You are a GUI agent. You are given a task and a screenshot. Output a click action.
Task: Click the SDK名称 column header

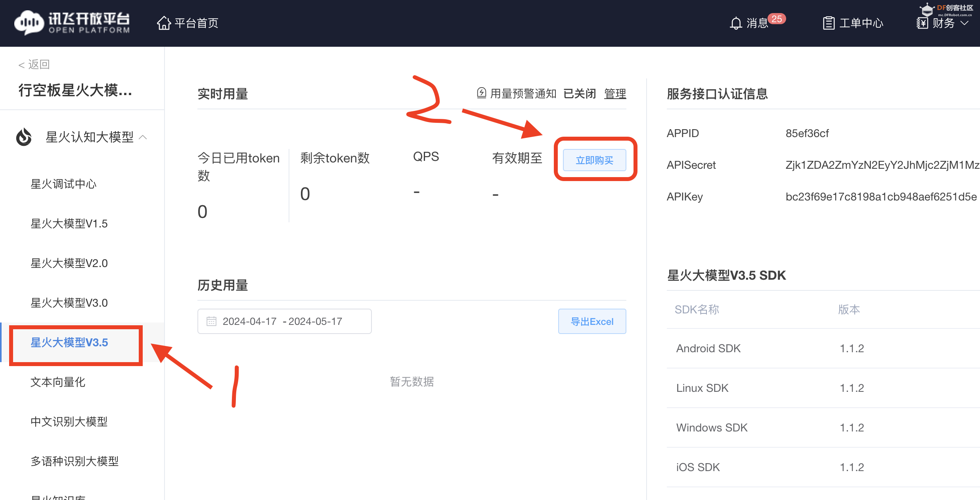697,309
